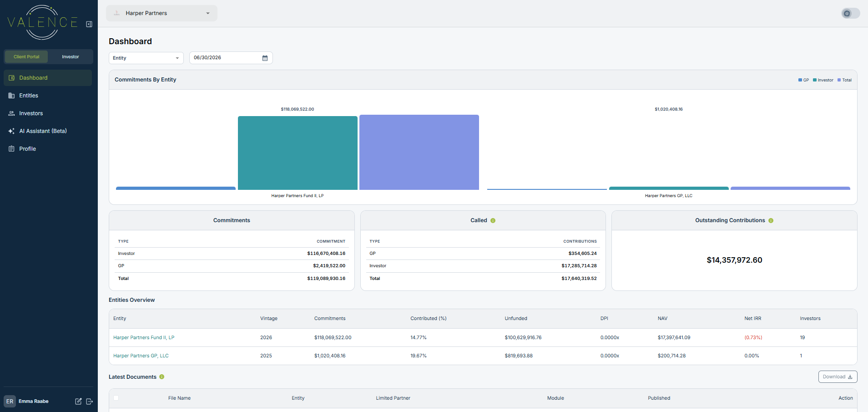Click the $1,020,408.16 chart label
868x412 pixels.
coord(669,109)
